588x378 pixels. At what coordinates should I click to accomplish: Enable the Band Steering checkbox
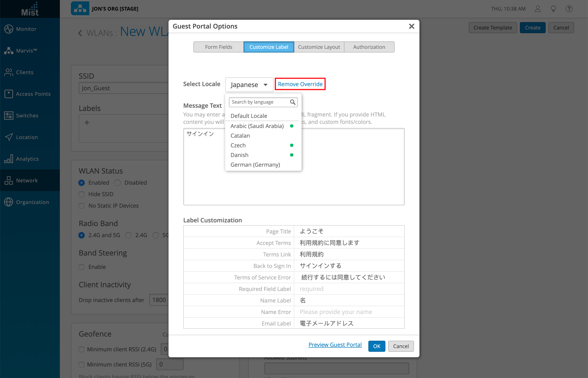click(x=82, y=267)
